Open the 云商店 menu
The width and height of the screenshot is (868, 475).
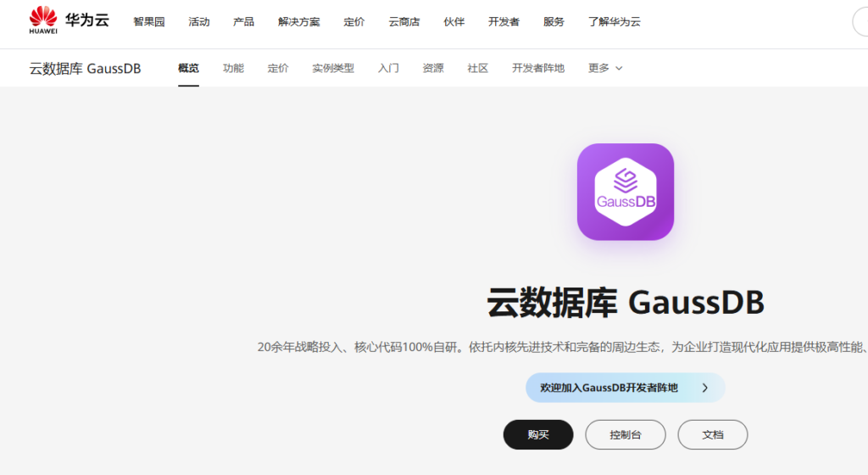click(404, 21)
